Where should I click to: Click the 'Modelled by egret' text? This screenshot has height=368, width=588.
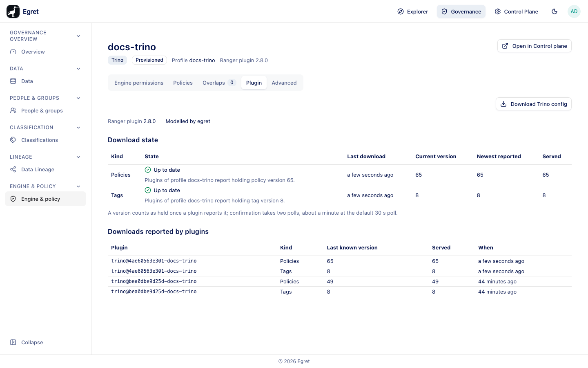point(188,121)
